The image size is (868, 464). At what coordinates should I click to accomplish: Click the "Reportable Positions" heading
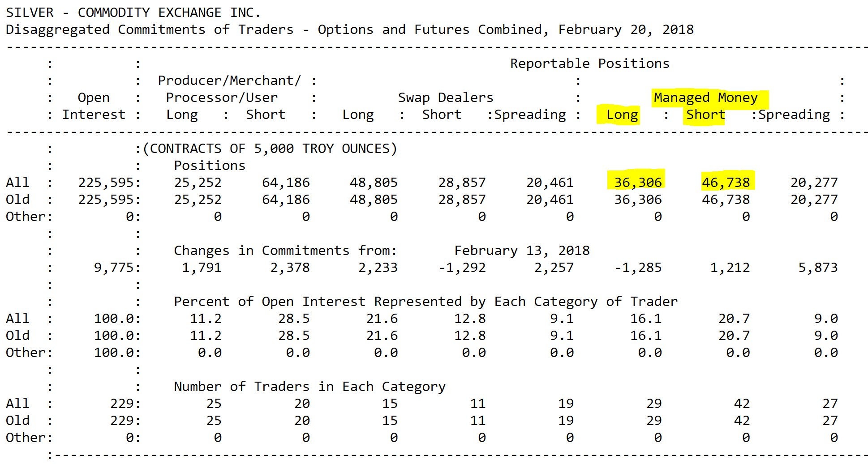click(x=589, y=64)
